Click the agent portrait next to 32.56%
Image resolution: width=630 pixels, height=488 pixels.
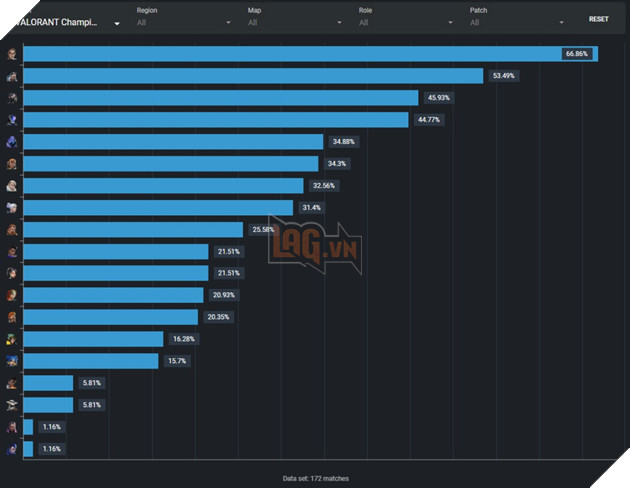(11, 186)
